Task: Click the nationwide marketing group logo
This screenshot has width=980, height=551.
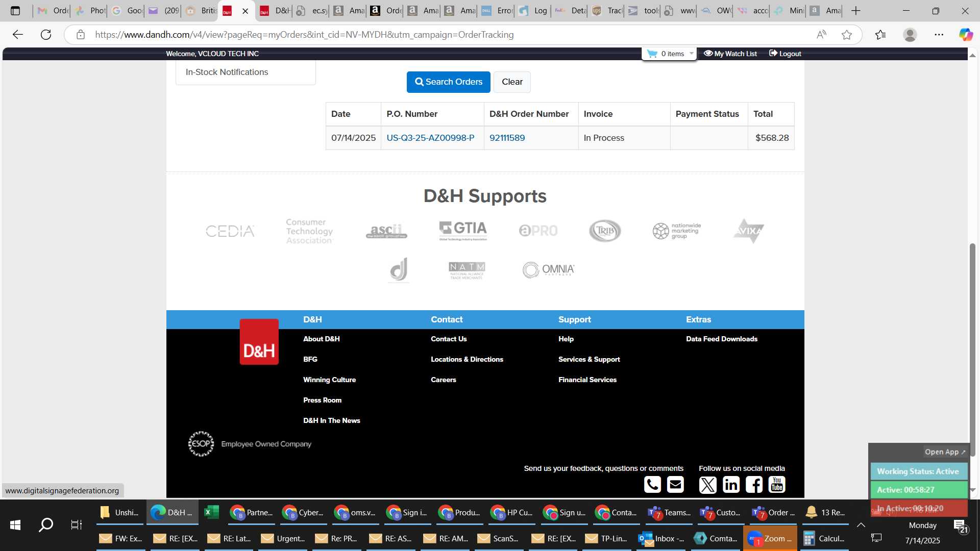Action: [x=677, y=231]
